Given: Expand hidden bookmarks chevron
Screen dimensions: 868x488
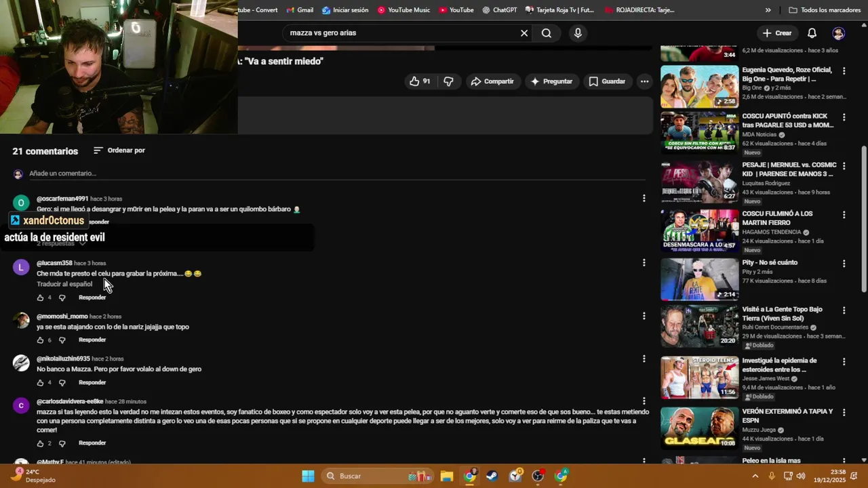Looking at the screenshot, I should [x=768, y=10].
